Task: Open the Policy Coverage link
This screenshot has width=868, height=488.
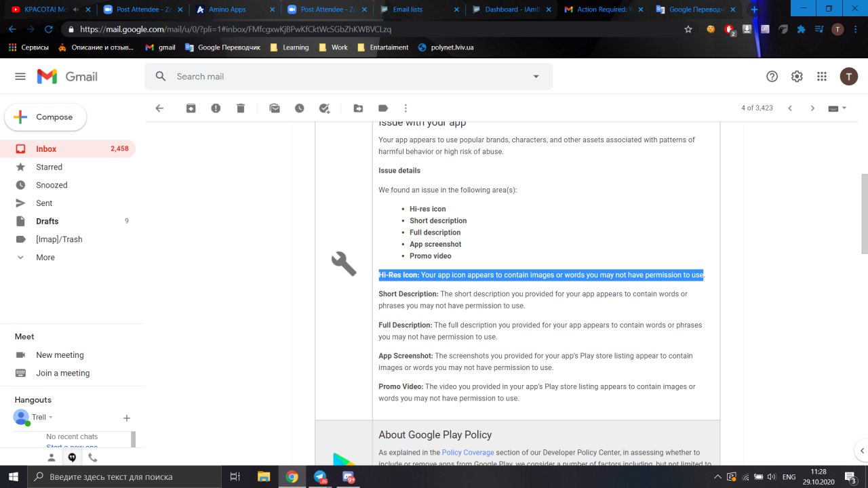Action: 468,453
